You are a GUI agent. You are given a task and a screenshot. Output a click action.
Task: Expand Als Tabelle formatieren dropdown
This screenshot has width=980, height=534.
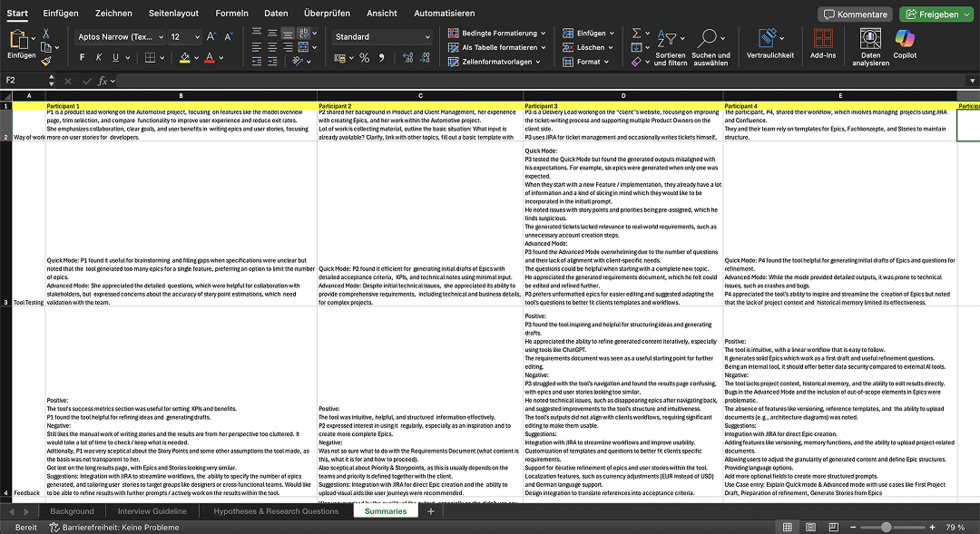(544, 47)
